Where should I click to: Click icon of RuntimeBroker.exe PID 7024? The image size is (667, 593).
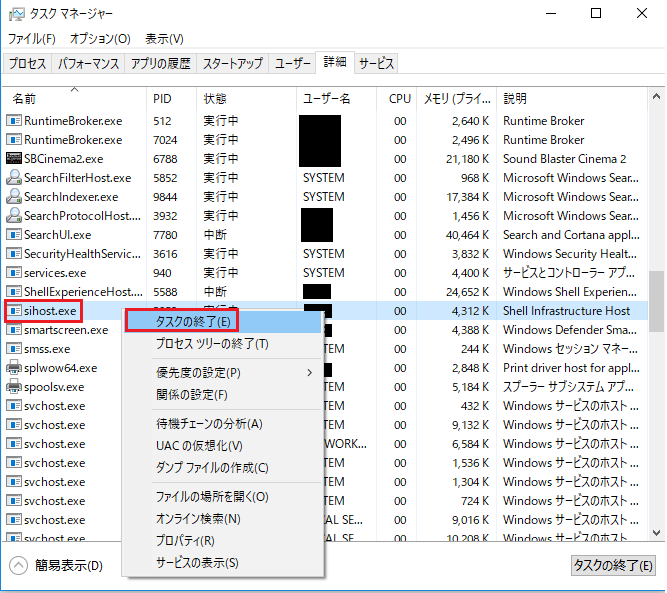click(x=14, y=140)
